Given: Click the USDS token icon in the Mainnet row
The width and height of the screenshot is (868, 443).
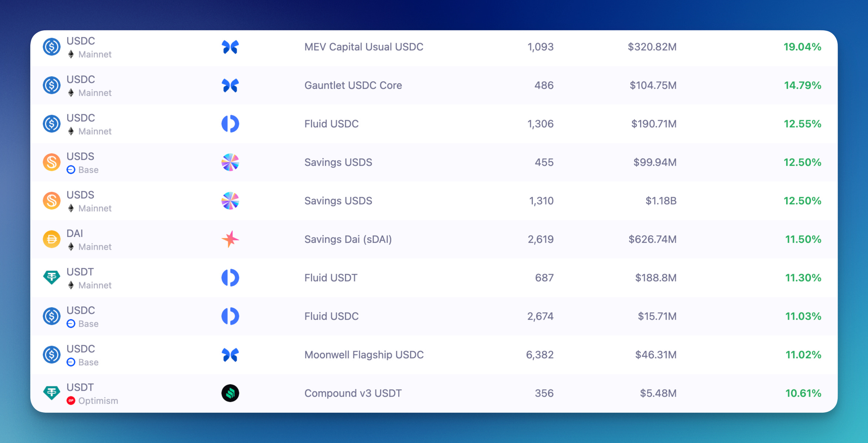Looking at the screenshot, I should (x=52, y=201).
